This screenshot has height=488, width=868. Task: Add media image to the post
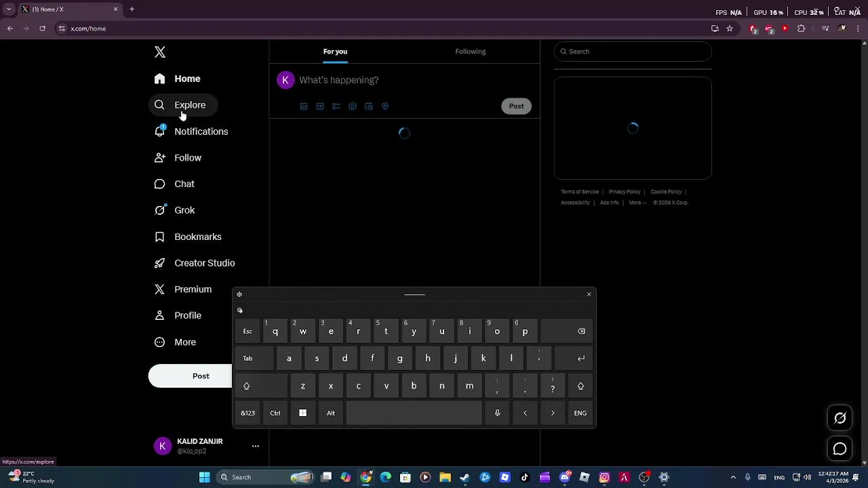pos(304,106)
